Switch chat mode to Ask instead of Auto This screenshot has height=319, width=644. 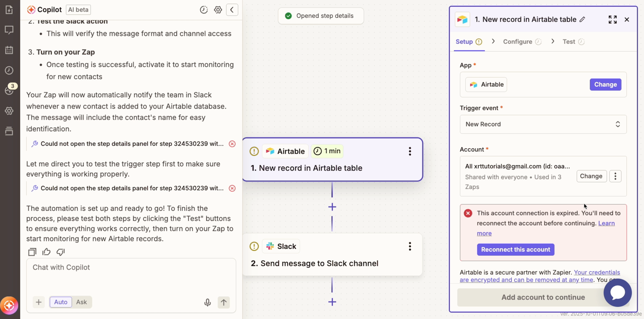tap(81, 302)
